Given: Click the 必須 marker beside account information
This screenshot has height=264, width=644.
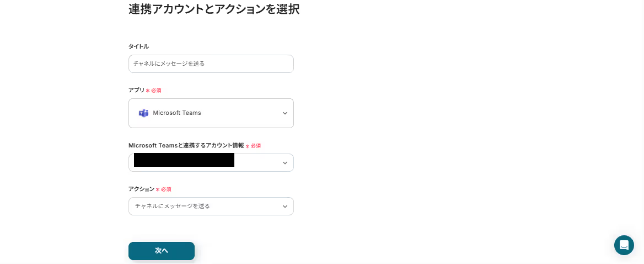Looking at the screenshot, I should [x=256, y=146].
